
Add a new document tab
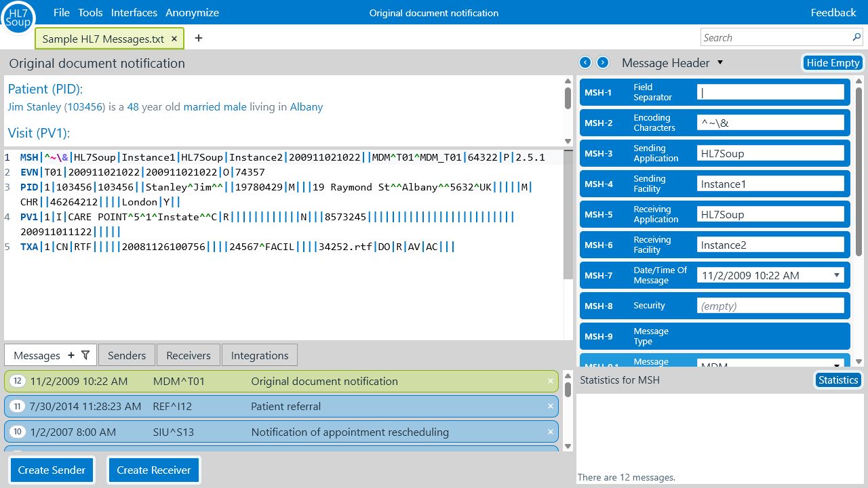(199, 39)
